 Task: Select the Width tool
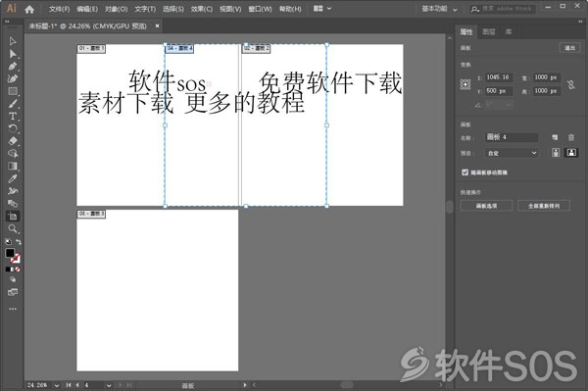[13, 191]
